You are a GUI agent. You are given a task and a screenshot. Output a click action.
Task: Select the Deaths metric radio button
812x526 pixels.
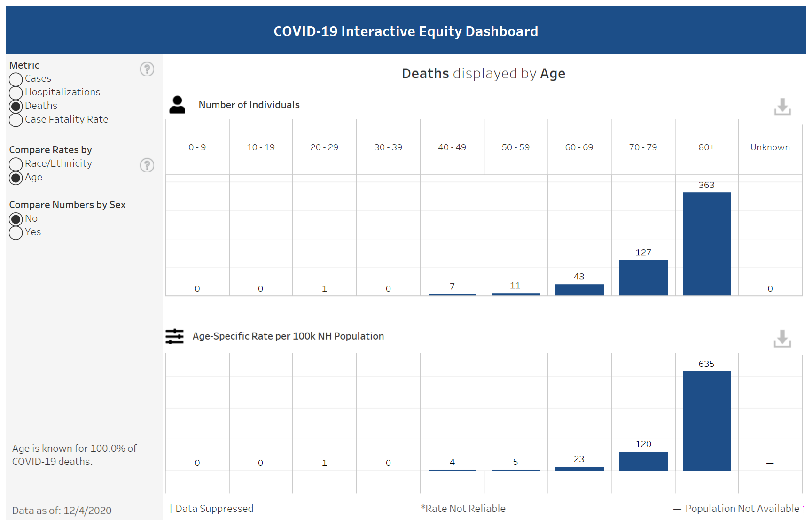(x=16, y=107)
